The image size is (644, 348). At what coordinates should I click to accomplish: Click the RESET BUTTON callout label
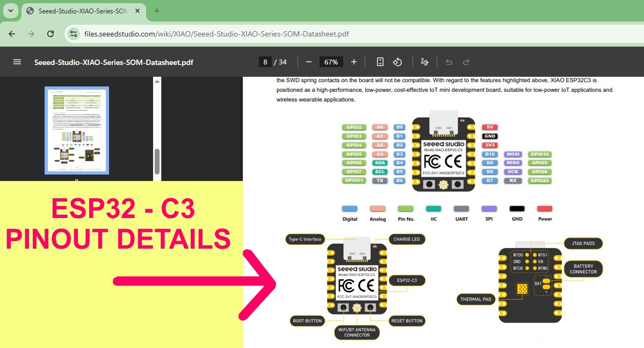407,321
